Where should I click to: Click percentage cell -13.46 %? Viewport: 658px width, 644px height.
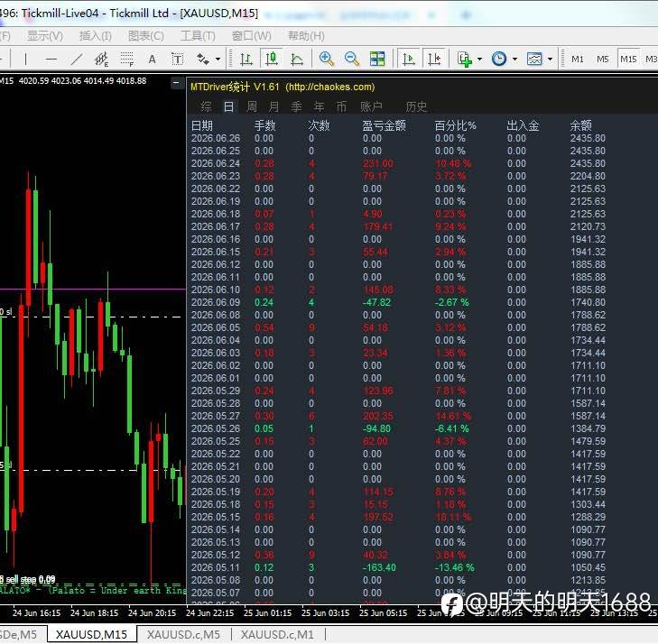[455, 567]
